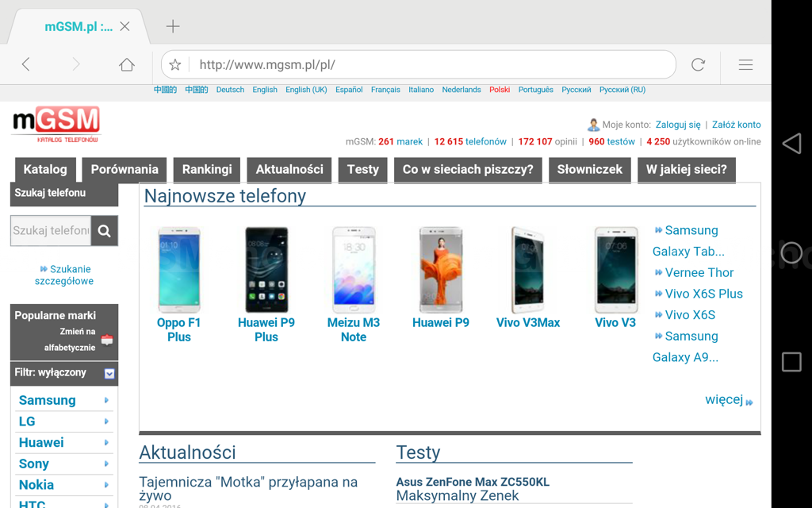Type in the Szukaj telefonu field
812x508 pixels.
[x=51, y=231]
